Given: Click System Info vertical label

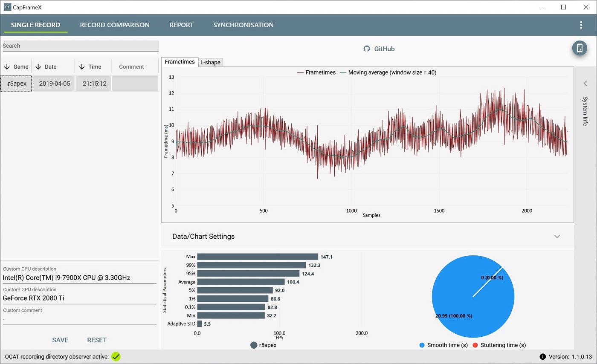Looking at the screenshot, I should (585, 111).
